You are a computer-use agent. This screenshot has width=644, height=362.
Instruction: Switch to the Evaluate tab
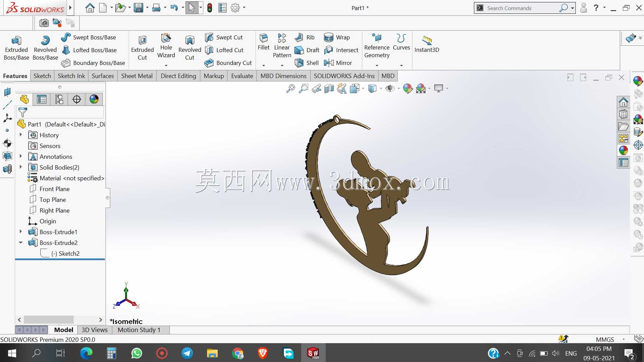(x=242, y=76)
